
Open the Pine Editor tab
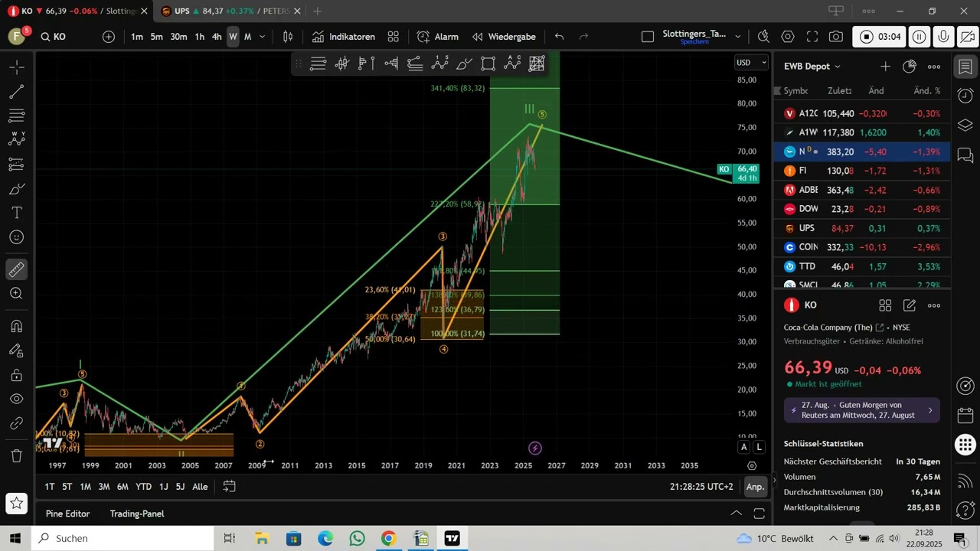click(67, 514)
